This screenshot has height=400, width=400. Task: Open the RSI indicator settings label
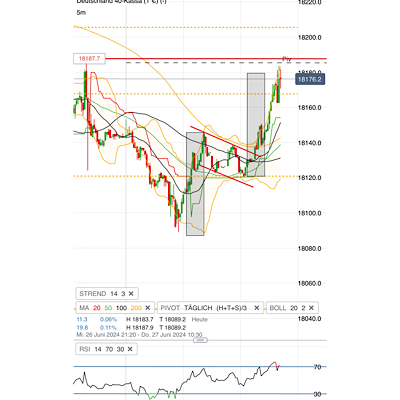pos(85,349)
